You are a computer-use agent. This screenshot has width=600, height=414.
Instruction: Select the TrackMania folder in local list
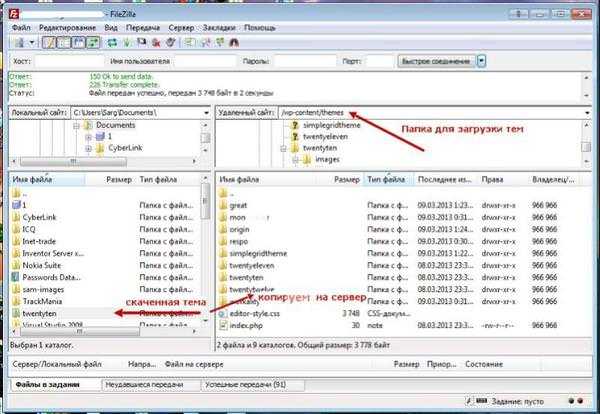(42, 302)
